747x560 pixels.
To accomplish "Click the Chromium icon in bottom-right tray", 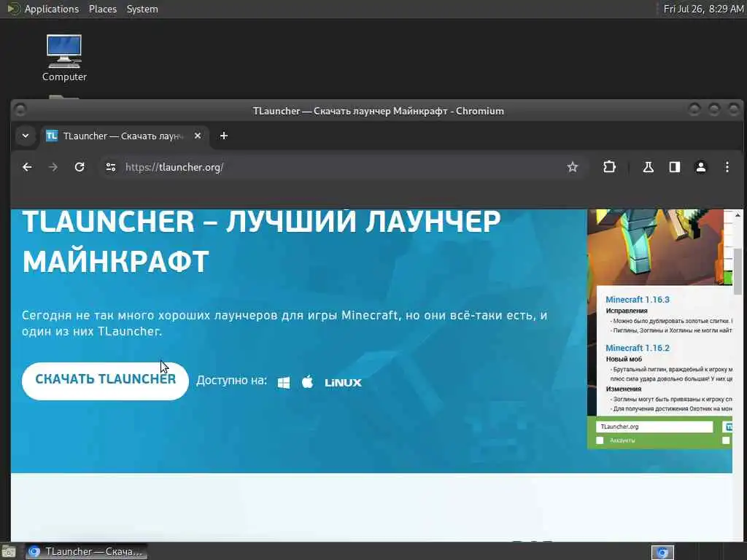I will [x=662, y=553].
